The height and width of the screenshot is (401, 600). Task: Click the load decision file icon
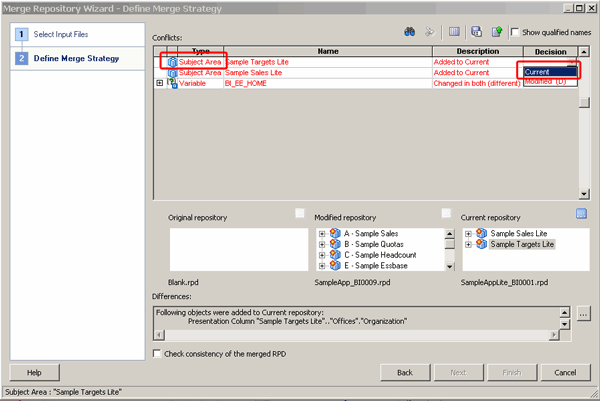497,32
